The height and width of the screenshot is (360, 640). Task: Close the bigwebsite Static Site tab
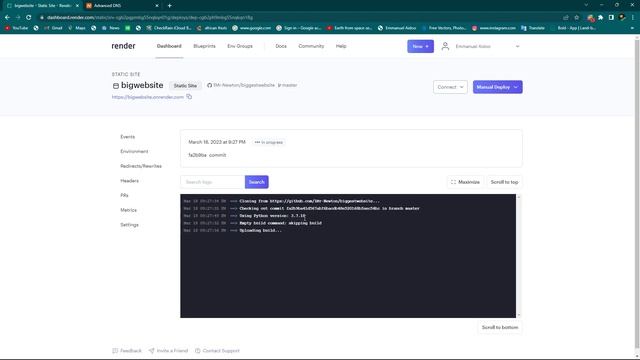click(x=77, y=6)
